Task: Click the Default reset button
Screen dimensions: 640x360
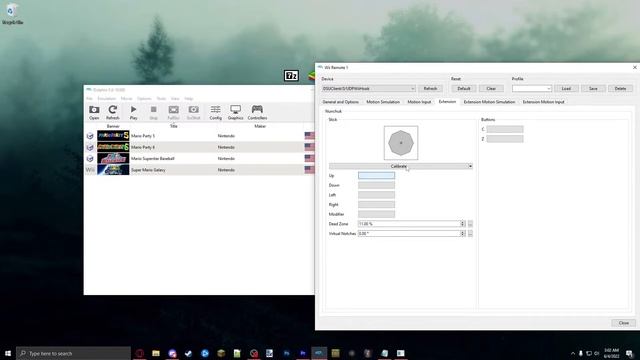Action: click(464, 89)
